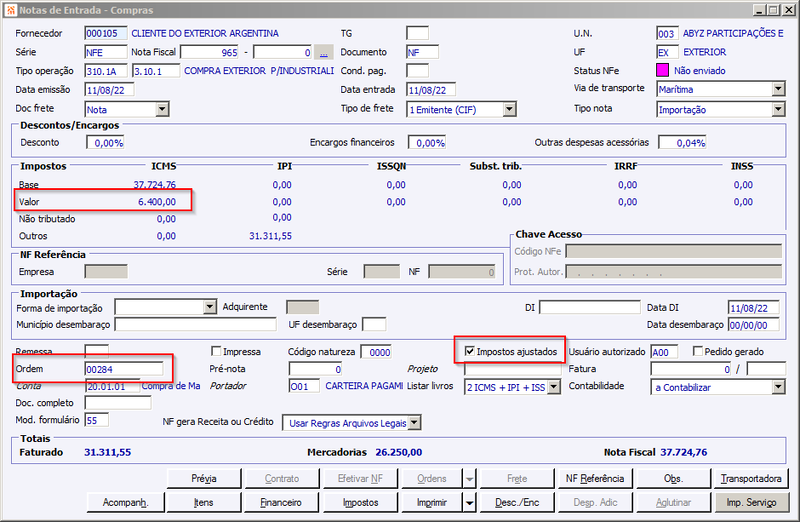This screenshot has width=800, height=522.
Task: Open the arrow menu next to Imprimir button
Action: coord(469,503)
